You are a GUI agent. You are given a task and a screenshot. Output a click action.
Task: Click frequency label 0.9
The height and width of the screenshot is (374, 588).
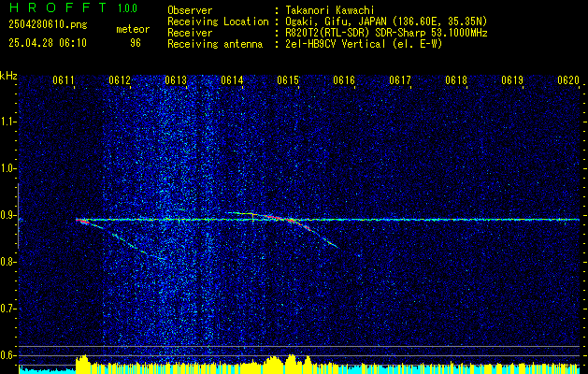click(7, 215)
